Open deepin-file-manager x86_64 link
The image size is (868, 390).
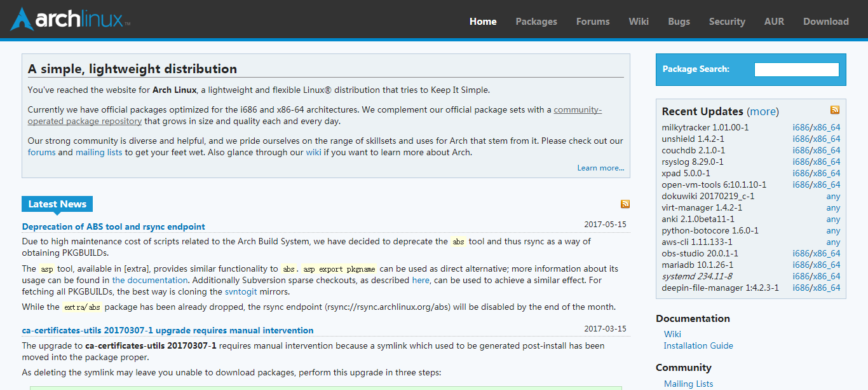[825, 288]
